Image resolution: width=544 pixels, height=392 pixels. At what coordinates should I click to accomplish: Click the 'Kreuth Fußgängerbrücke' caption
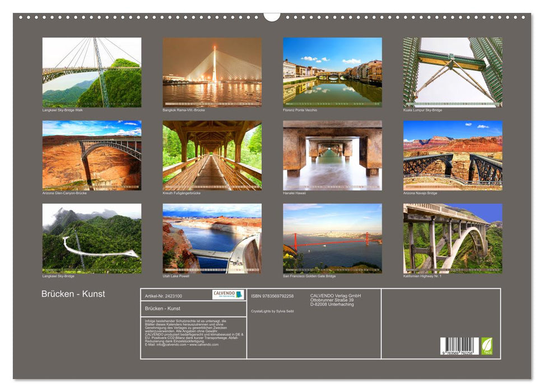coord(182,193)
